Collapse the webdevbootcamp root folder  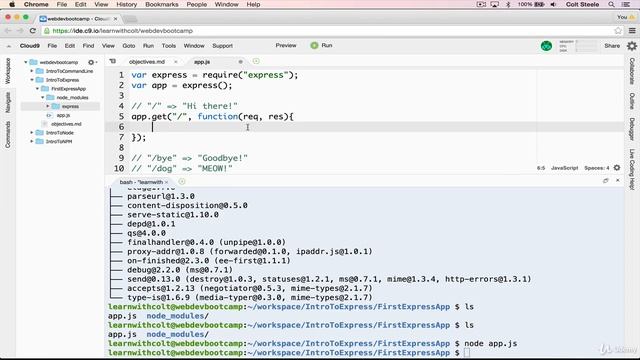tap(26, 62)
